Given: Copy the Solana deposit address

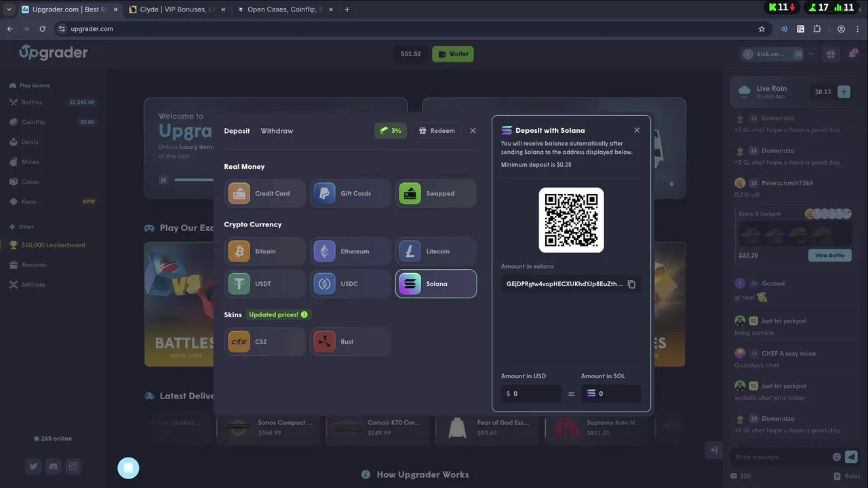Looking at the screenshot, I should tap(631, 284).
